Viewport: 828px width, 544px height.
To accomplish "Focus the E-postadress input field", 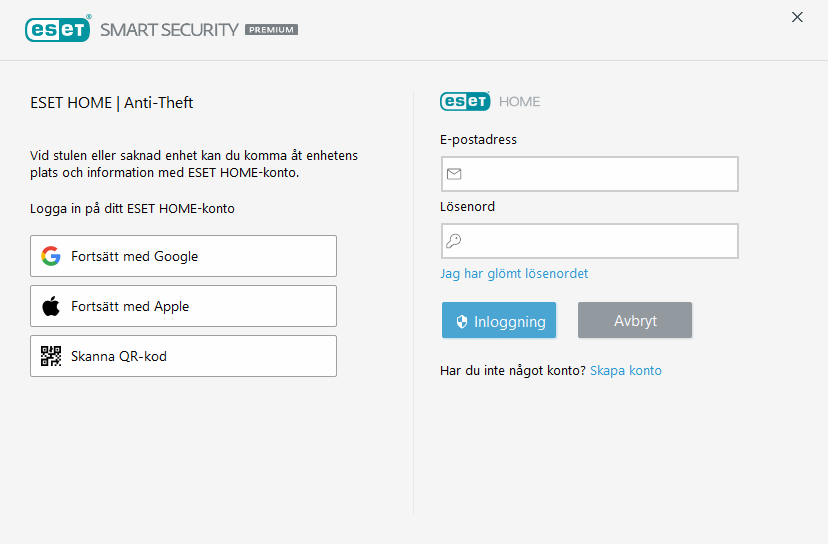I will click(x=600, y=174).
